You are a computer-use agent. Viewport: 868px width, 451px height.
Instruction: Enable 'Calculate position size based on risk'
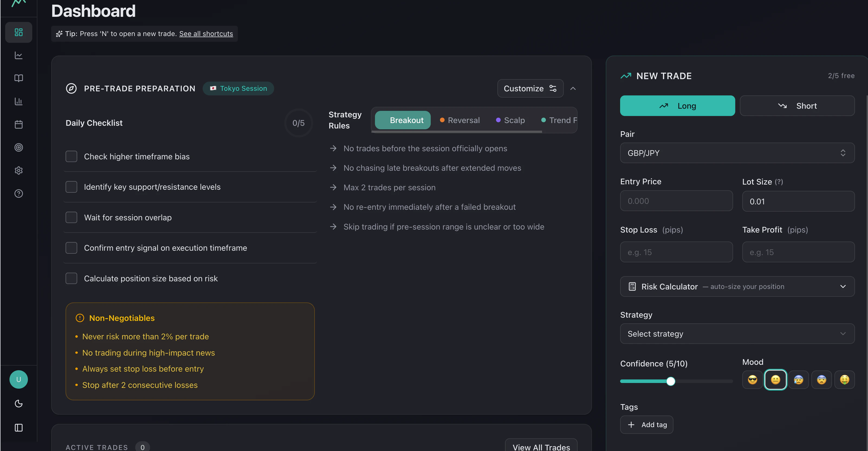point(71,278)
